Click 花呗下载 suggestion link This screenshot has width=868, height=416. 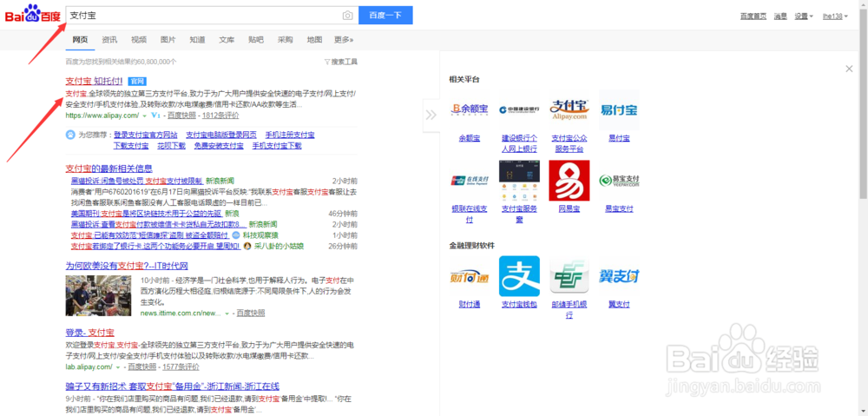pos(171,146)
